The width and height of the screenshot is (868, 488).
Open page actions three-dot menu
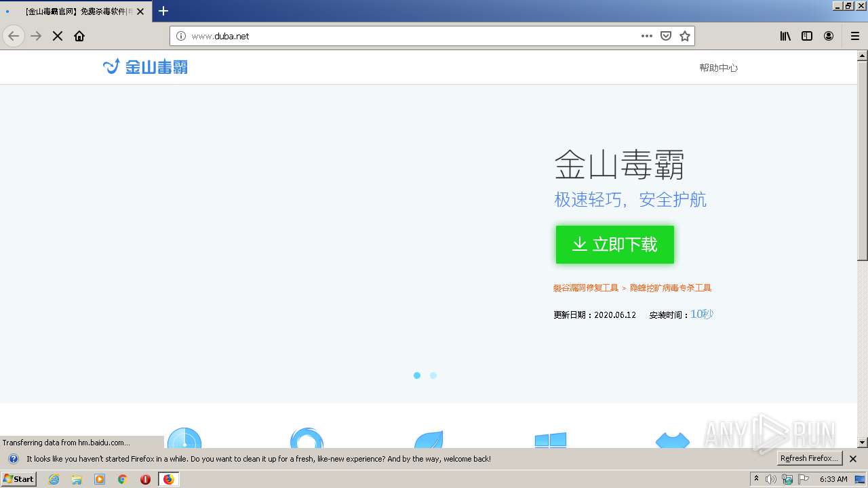click(x=647, y=36)
